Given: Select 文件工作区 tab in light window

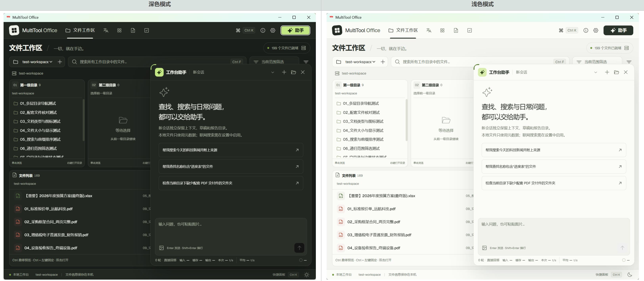Looking at the screenshot, I should (x=403, y=30).
